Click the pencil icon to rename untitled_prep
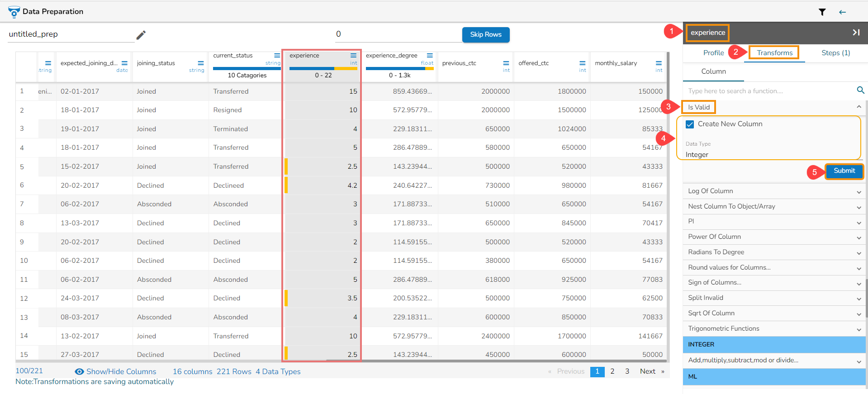 141,35
